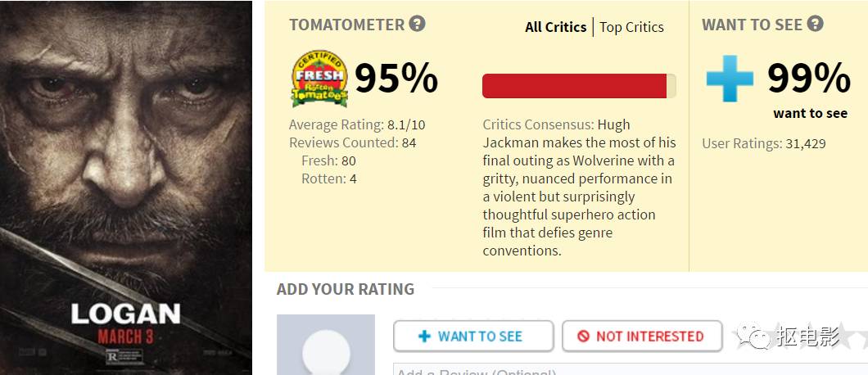Click the WeChat logo watermark icon

753,336
